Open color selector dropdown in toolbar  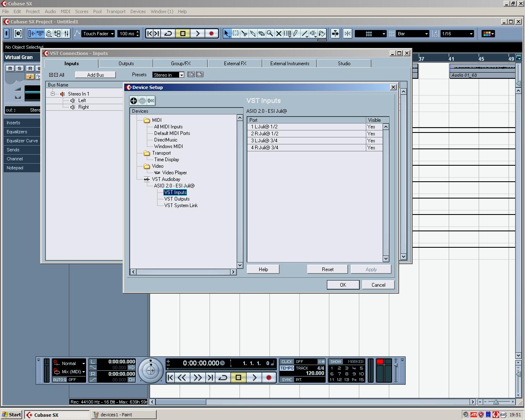click(488, 34)
